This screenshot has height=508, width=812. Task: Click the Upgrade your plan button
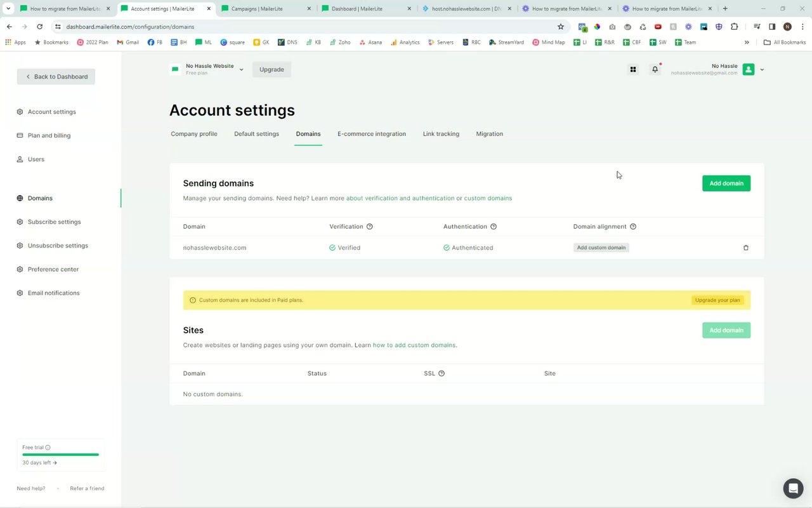pyautogui.click(x=717, y=300)
